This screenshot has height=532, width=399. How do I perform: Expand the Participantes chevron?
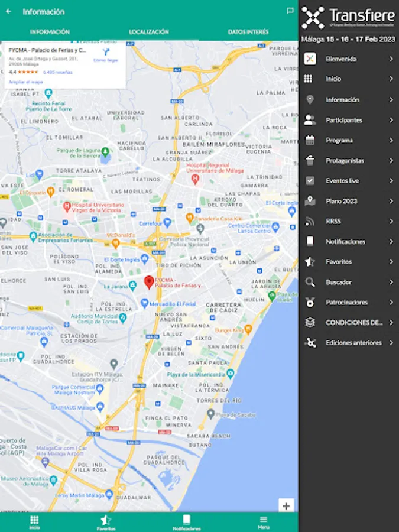(x=391, y=120)
